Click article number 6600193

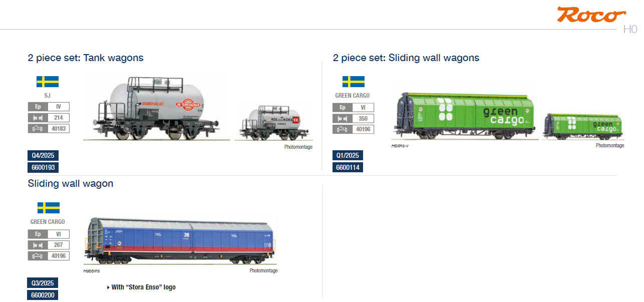[x=43, y=167]
